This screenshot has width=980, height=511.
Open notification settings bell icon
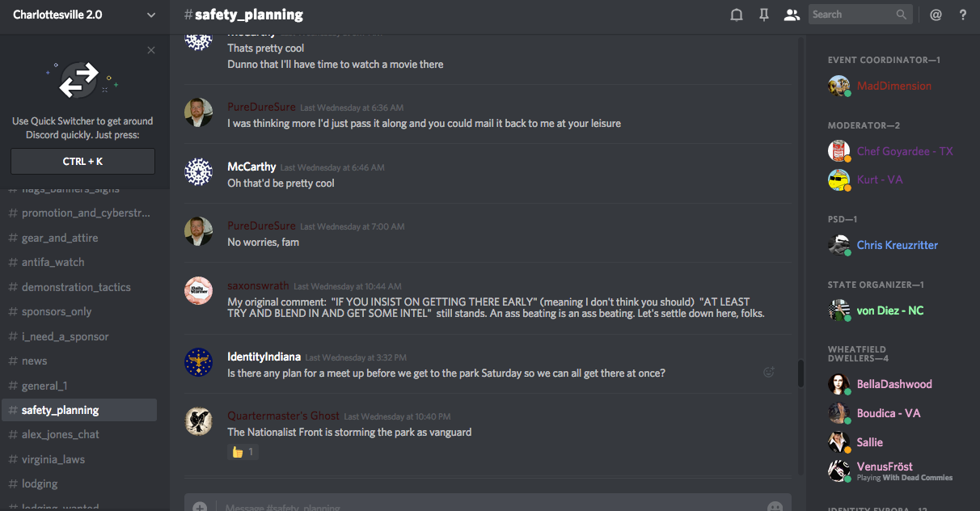tap(737, 15)
